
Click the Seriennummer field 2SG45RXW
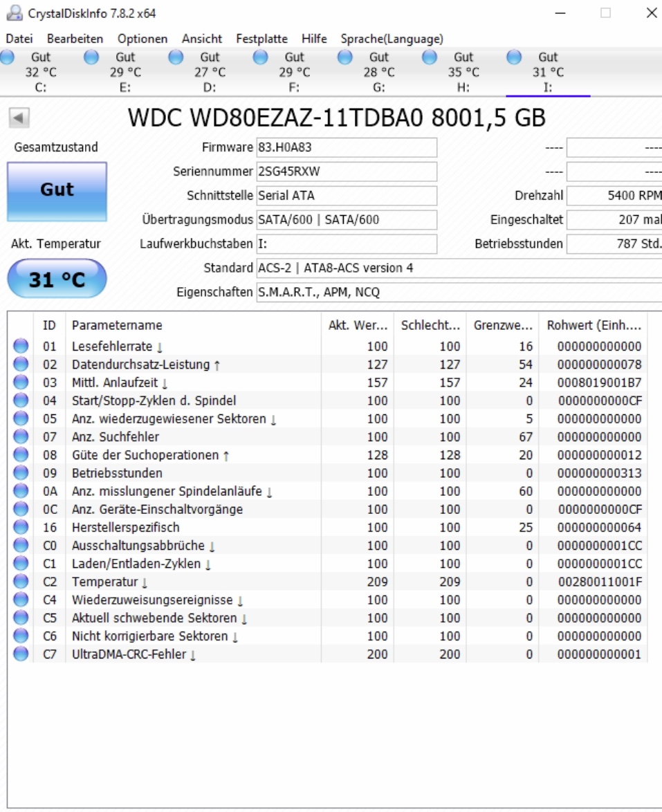(347, 172)
